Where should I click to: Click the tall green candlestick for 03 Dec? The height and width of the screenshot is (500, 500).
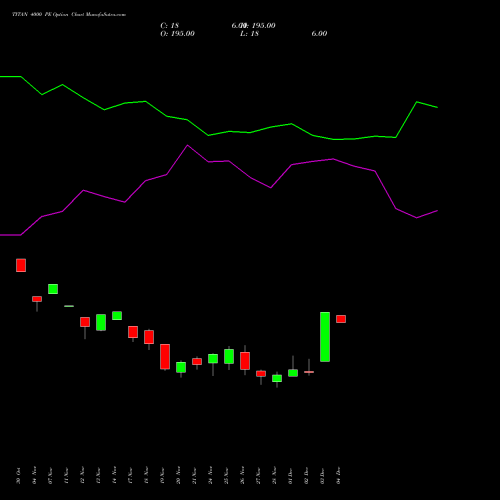point(325,337)
